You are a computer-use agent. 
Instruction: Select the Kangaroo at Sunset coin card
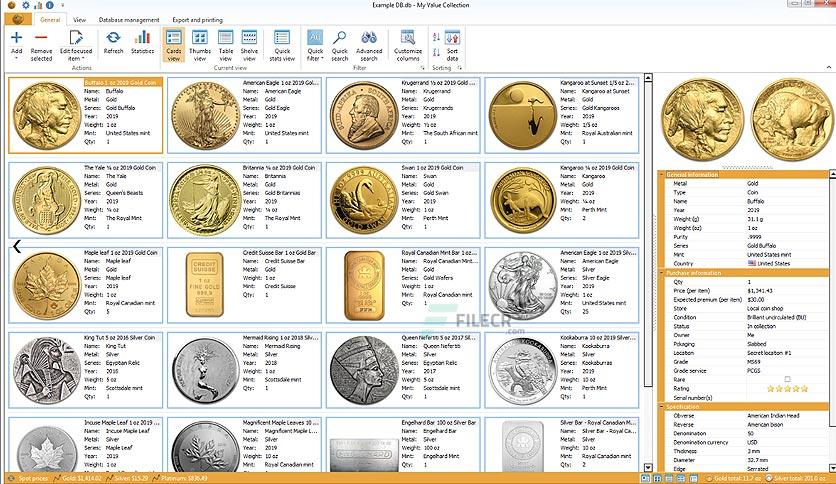[561, 115]
